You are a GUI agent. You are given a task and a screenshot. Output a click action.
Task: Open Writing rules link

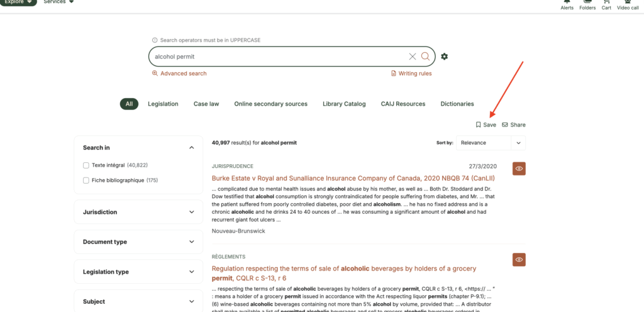(411, 74)
